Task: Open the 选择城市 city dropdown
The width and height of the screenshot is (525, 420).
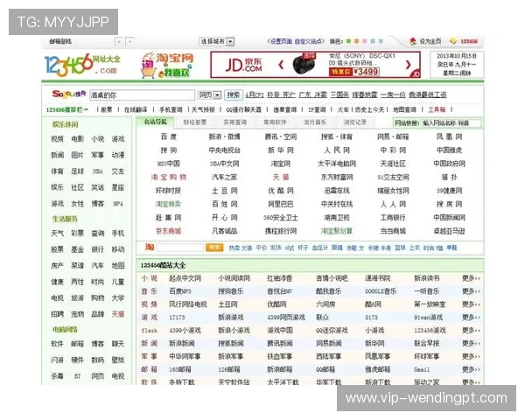Action: tap(217, 41)
